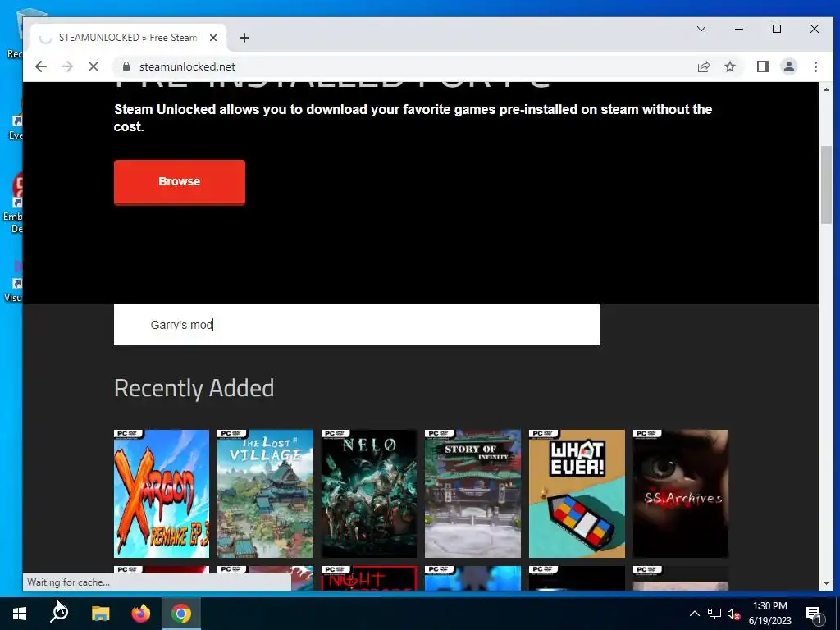
Task: Focus the Garry's mod search field
Action: (357, 325)
